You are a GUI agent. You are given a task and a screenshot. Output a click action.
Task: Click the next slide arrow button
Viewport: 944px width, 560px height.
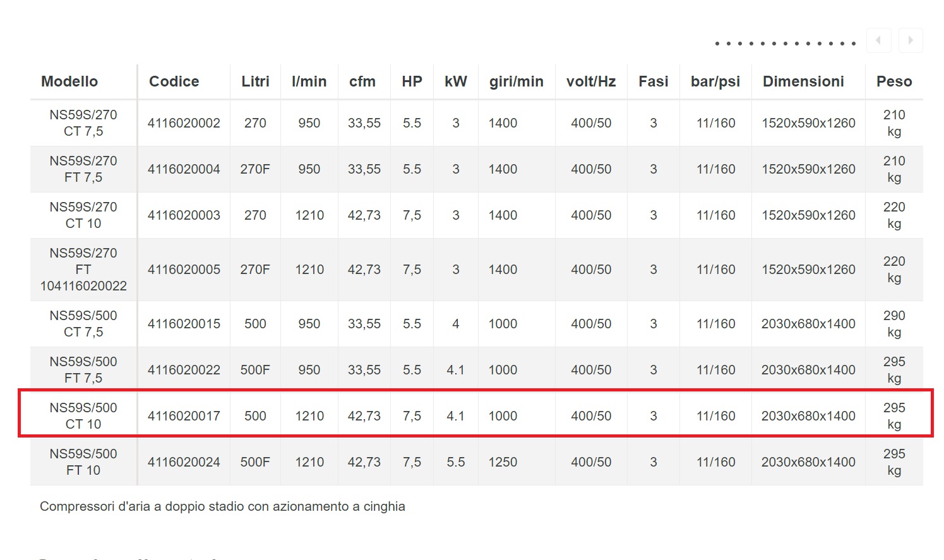(x=911, y=40)
